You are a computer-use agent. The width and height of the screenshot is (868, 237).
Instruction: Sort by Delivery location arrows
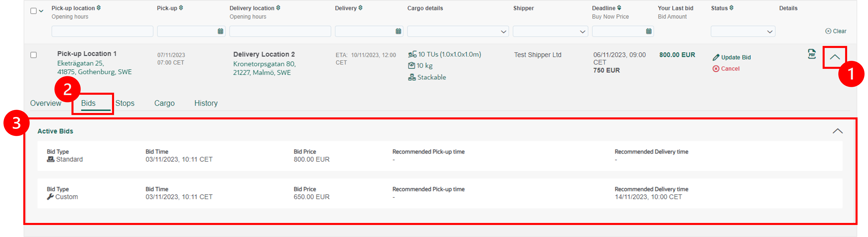pyautogui.click(x=278, y=8)
